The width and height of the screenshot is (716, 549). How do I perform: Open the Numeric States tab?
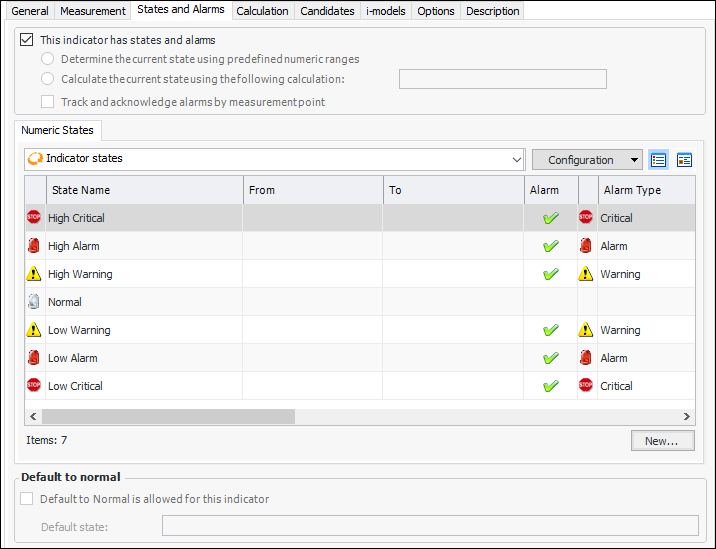click(57, 130)
